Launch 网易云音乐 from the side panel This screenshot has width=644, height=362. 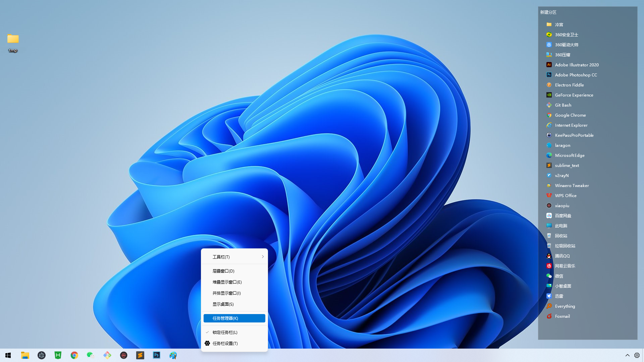pos(565,266)
